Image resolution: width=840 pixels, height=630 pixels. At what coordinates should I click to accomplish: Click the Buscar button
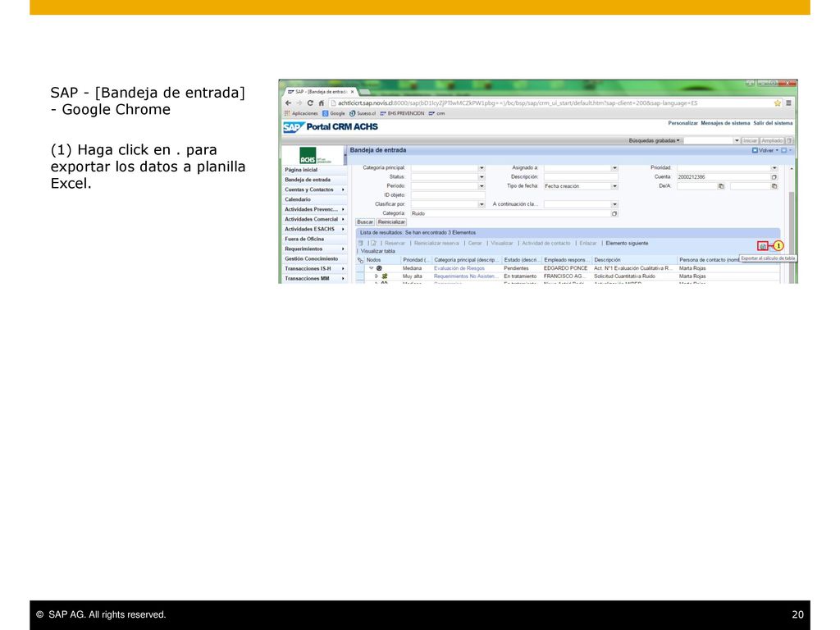point(365,222)
